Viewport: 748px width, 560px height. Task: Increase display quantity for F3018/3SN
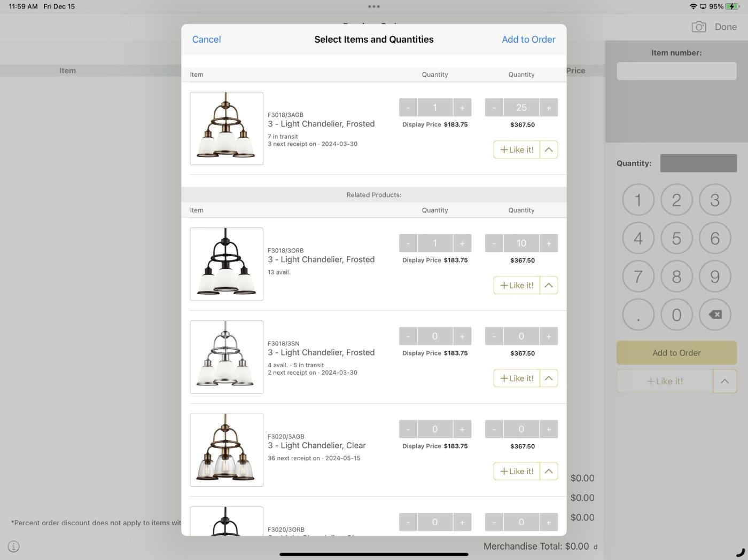pos(462,336)
